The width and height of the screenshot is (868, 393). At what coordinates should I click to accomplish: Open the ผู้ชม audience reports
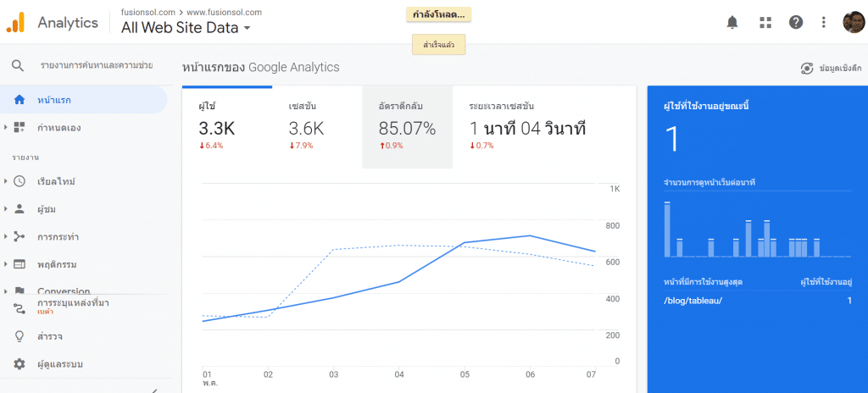pos(47,209)
